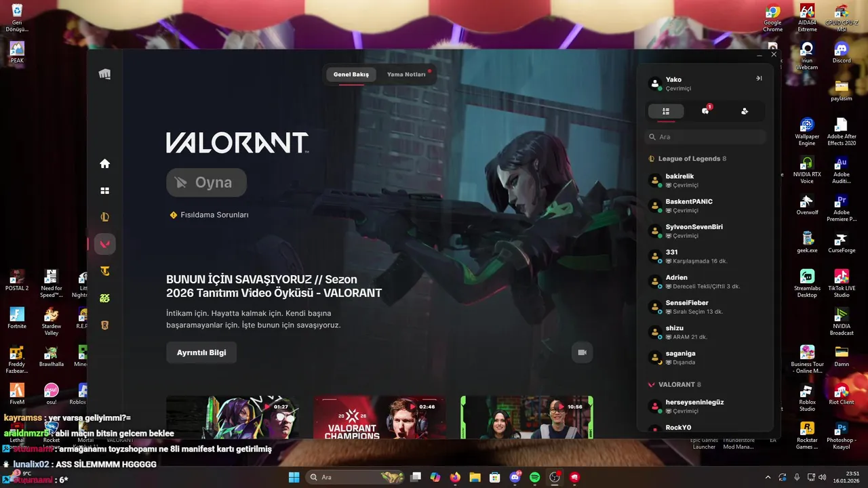Select the CurseForge desktop icon
This screenshot has height=488, width=868.
[842, 243]
